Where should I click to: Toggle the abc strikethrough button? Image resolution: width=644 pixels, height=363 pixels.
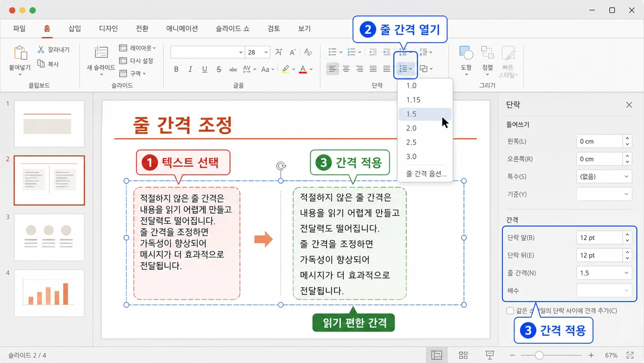click(x=233, y=69)
